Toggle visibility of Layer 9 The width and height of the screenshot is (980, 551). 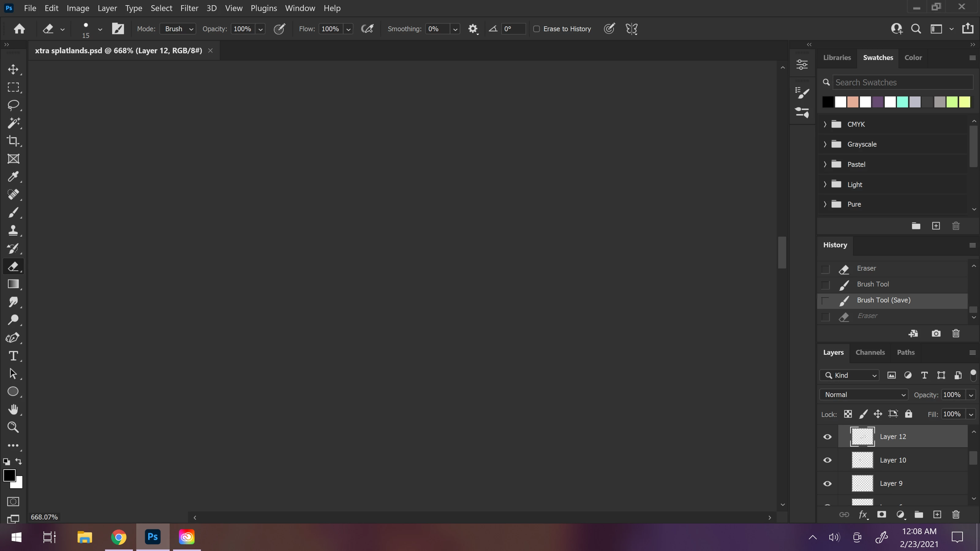point(827,484)
